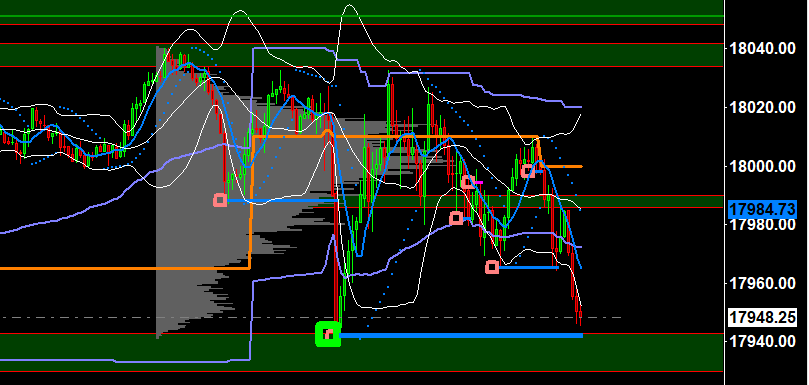Select the blue highlighted 17984.73 price label
The image size is (809, 385).
click(x=762, y=210)
